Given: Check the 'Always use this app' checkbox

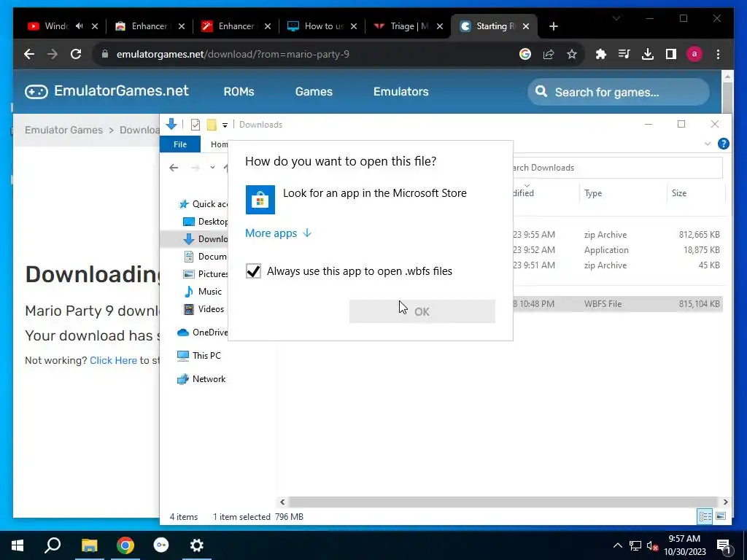Looking at the screenshot, I should point(253,271).
